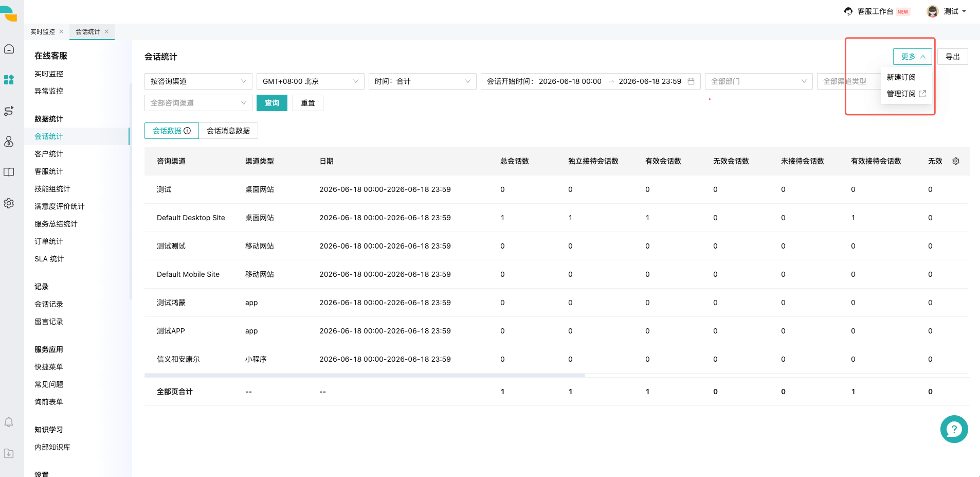The height and width of the screenshot is (477, 980).
Task: Open the routing flow icon in sidebar
Action: click(9, 111)
